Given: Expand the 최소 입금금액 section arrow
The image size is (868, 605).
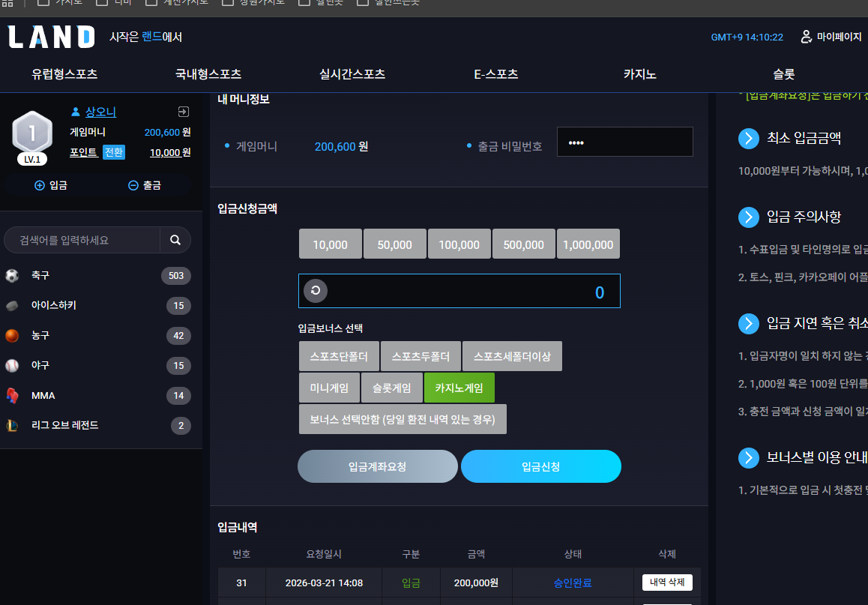Looking at the screenshot, I should (748, 139).
